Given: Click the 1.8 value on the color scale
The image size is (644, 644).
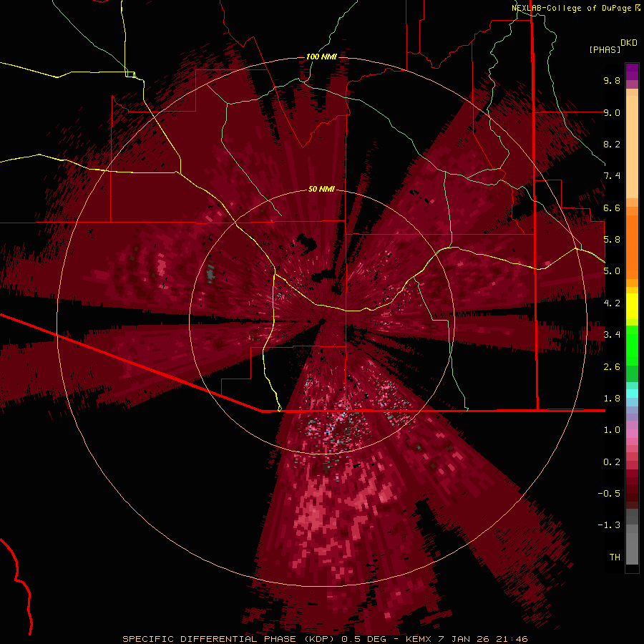Looking at the screenshot, I should (x=612, y=399).
